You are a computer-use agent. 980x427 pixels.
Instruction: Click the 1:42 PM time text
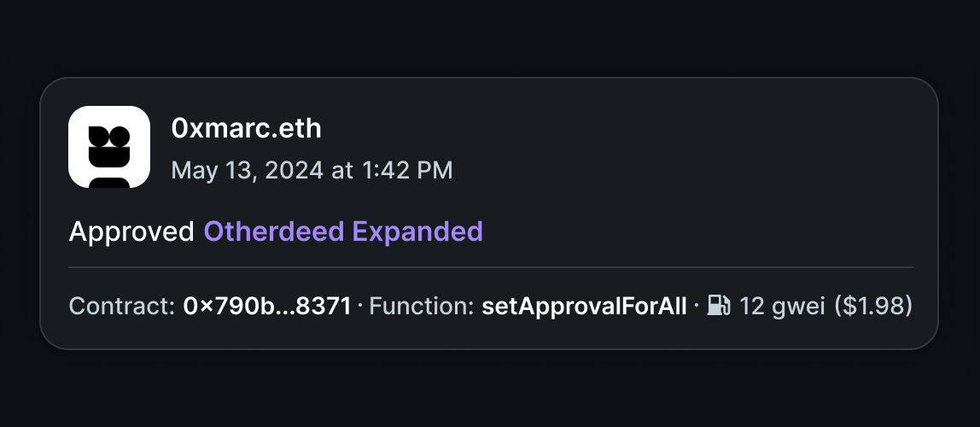[x=407, y=170]
